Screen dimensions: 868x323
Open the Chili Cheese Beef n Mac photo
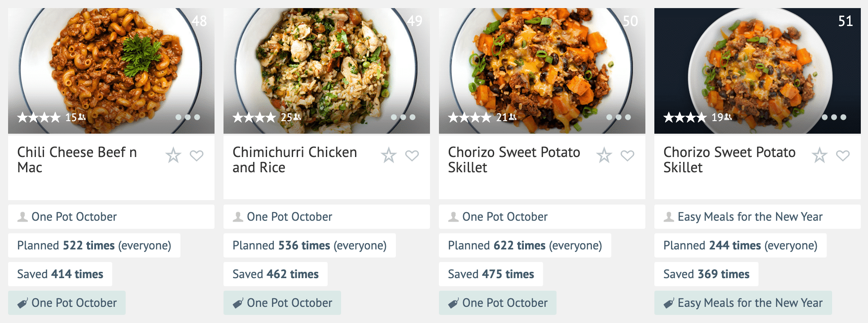(x=111, y=63)
